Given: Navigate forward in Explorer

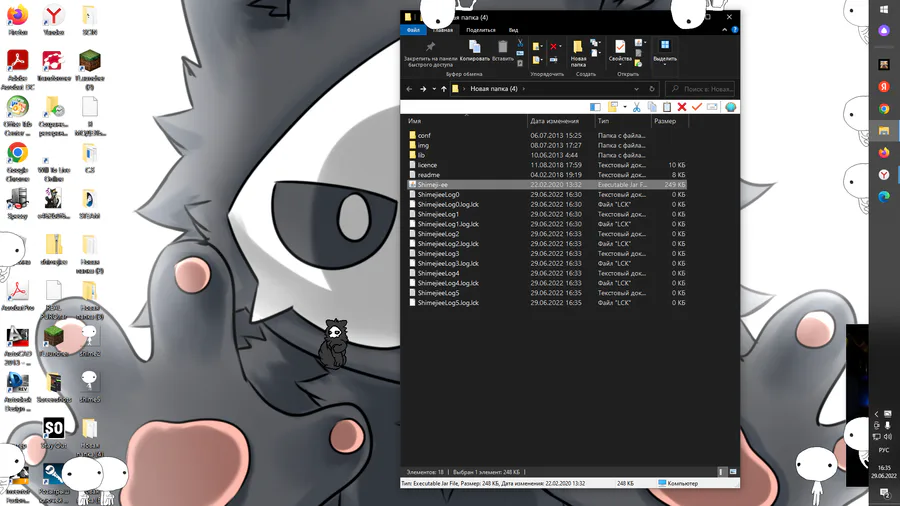Looking at the screenshot, I should pyautogui.click(x=423, y=89).
